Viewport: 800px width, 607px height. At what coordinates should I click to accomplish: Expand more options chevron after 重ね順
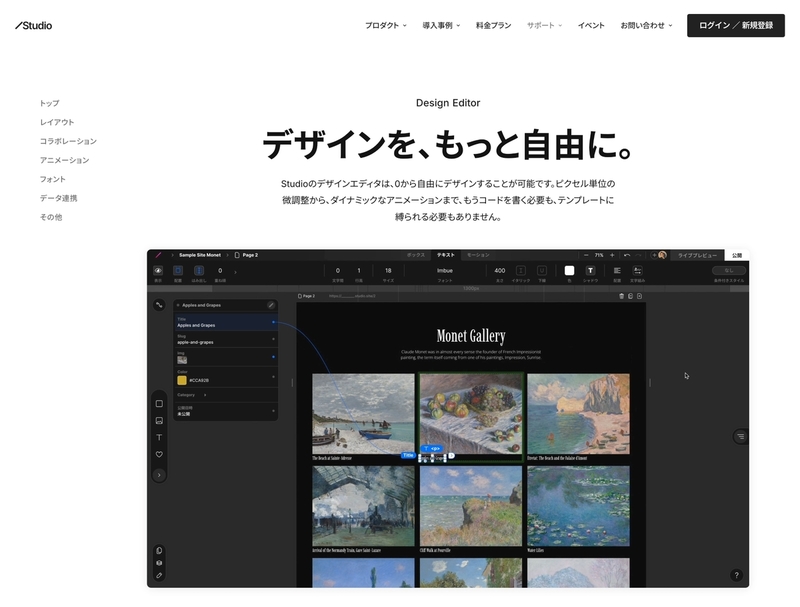(x=235, y=272)
